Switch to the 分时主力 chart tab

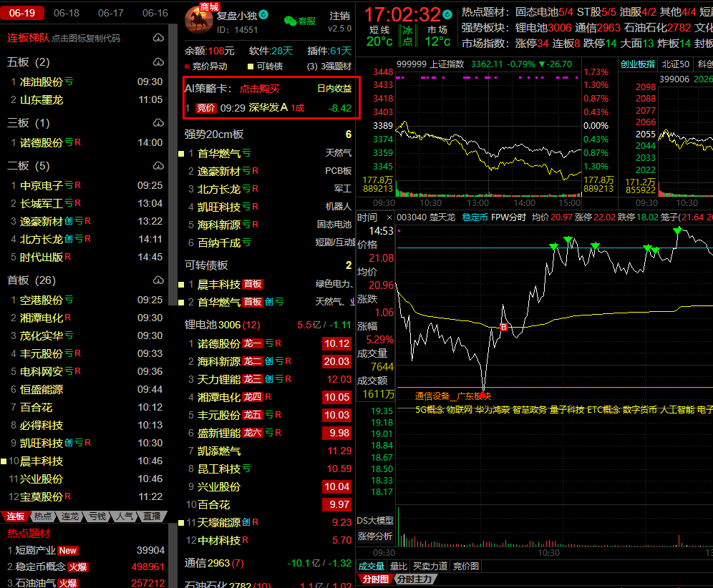pyautogui.click(x=414, y=579)
